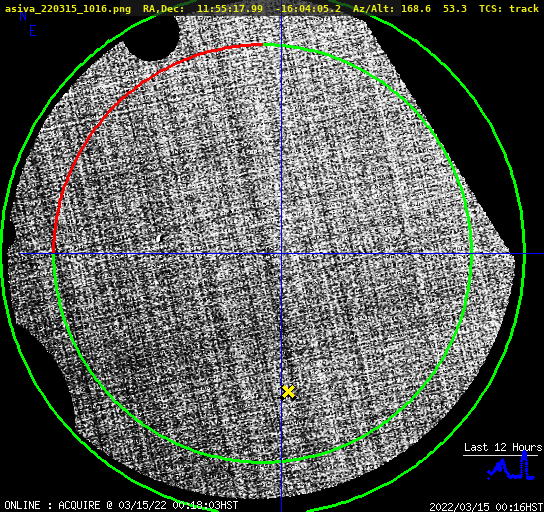This screenshot has width=544, height=512.
Task: Click the crosshair center intersection
Action: click(281, 254)
